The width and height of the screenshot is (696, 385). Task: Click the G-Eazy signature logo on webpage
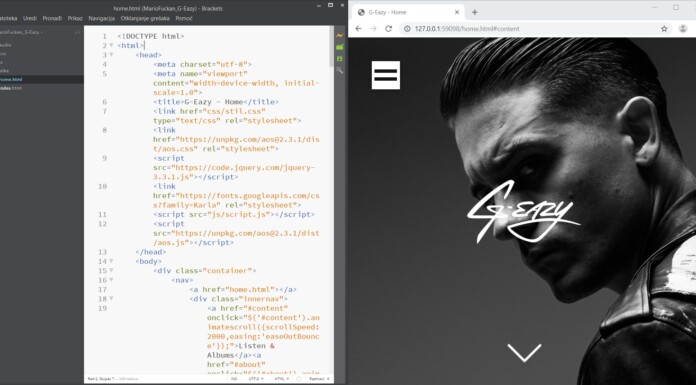524,211
